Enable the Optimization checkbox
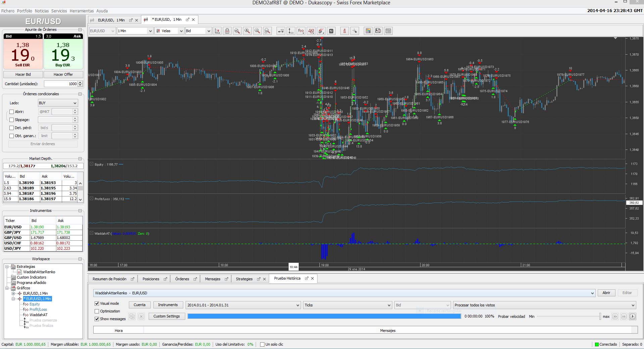The height and width of the screenshot is (349, 644). (97, 311)
